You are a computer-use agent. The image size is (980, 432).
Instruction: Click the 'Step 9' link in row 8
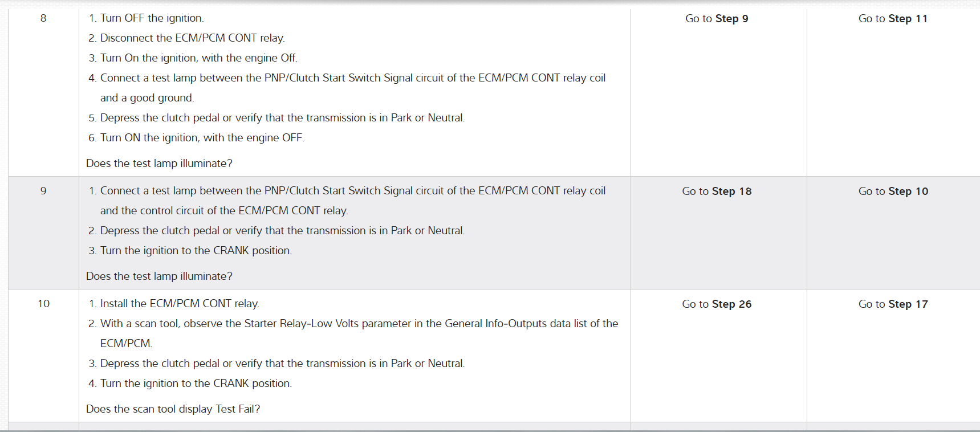[731, 19]
